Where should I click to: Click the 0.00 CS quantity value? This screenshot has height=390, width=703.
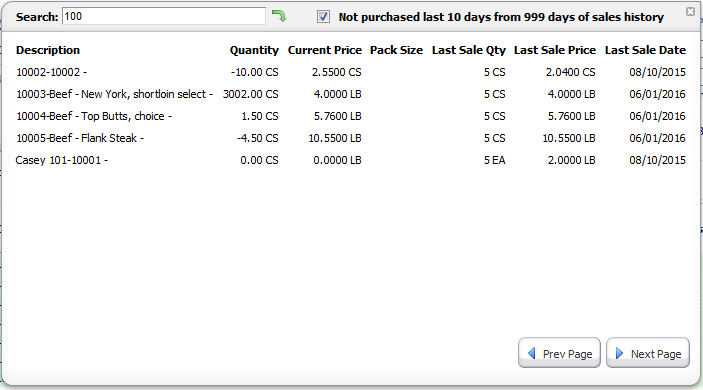[x=259, y=160]
